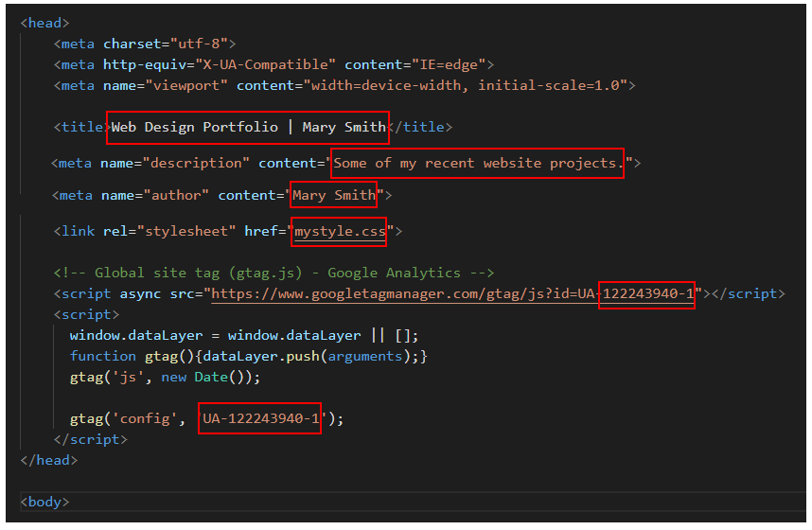Screen dimensions: 812x530
Task: Click the Global site tag comment line
Action: (274, 273)
